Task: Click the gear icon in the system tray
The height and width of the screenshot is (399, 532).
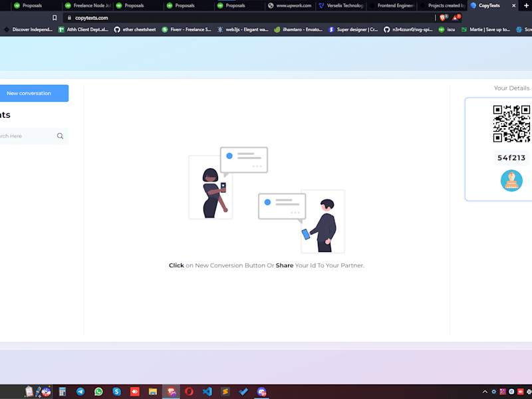Action: pos(493,392)
